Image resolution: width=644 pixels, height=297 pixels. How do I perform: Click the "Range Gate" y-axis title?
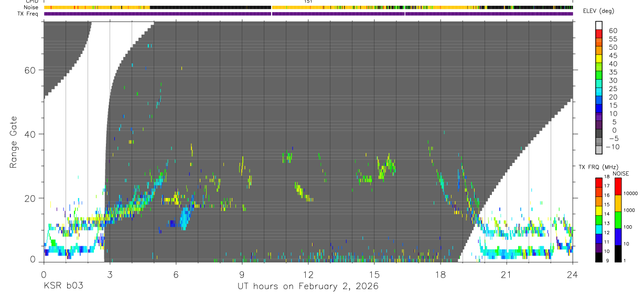pyautogui.click(x=14, y=142)
